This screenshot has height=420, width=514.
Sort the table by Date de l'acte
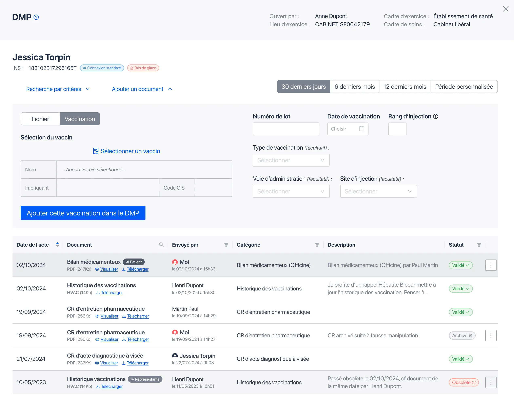point(58,245)
